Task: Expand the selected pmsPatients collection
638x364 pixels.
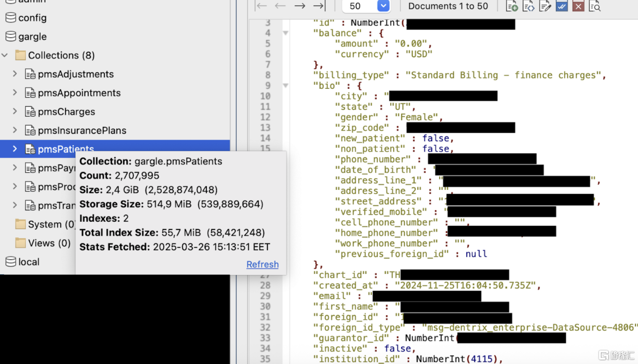Action: click(x=15, y=149)
